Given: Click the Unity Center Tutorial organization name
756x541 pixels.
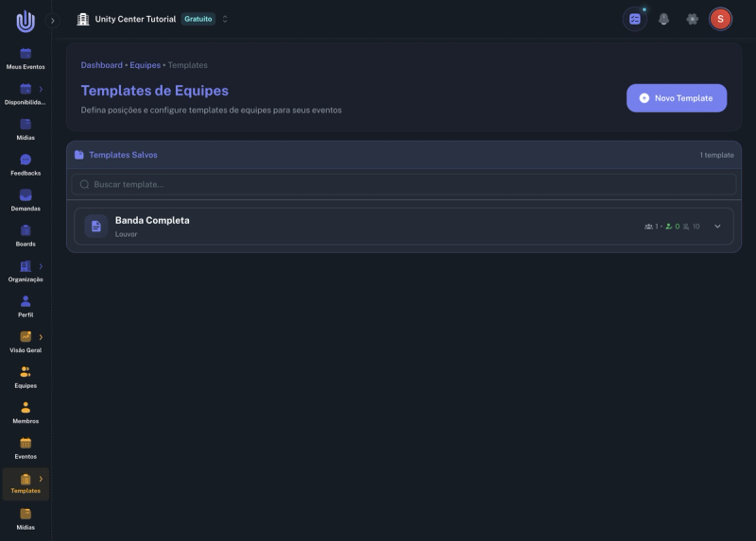Looking at the screenshot, I should coord(135,19).
